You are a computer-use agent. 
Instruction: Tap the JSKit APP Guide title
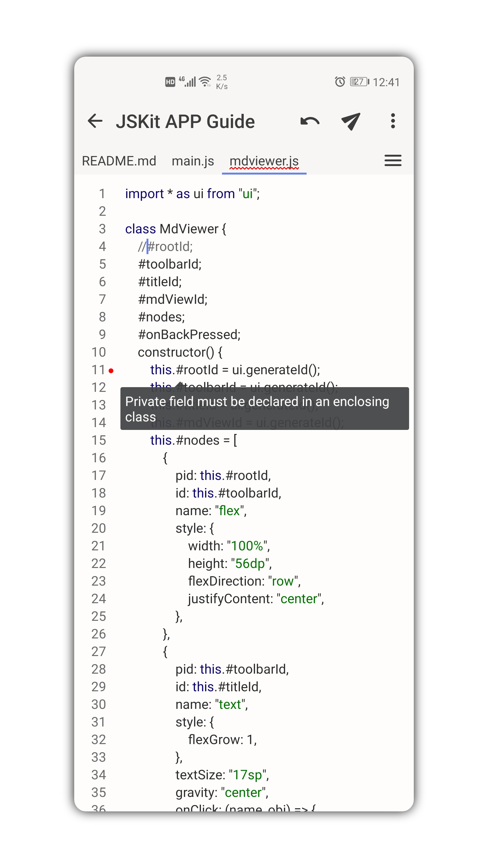coord(185,121)
